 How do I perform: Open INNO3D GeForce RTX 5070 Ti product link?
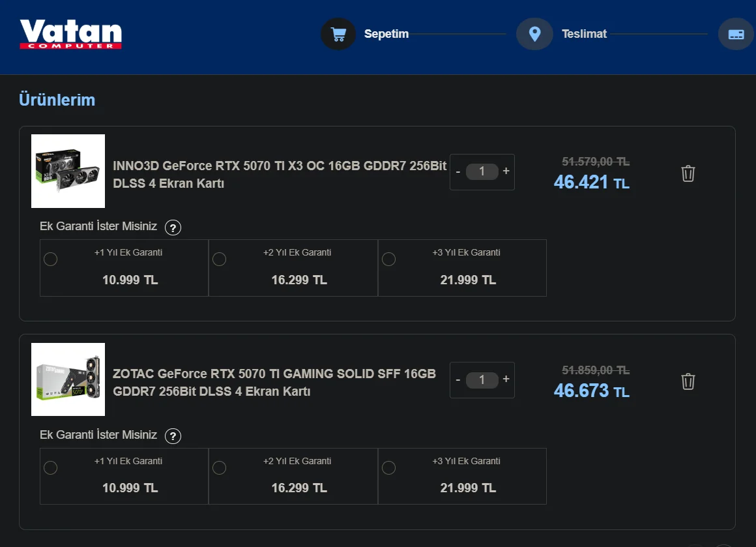tap(280, 175)
